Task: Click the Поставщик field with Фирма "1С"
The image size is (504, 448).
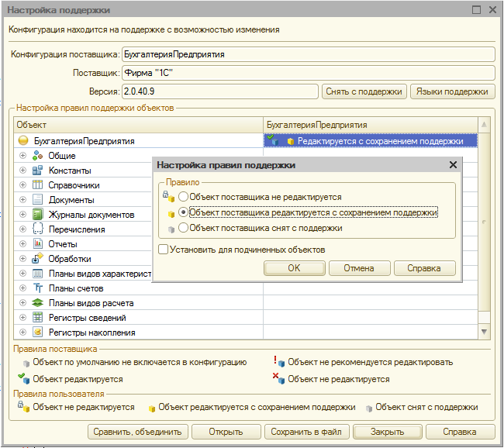Action: pyautogui.click(x=309, y=73)
